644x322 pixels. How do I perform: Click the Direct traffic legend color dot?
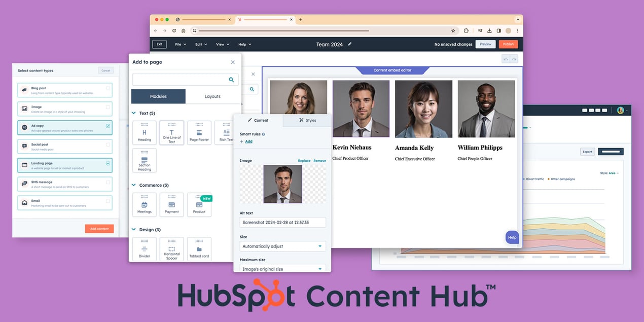(x=523, y=178)
